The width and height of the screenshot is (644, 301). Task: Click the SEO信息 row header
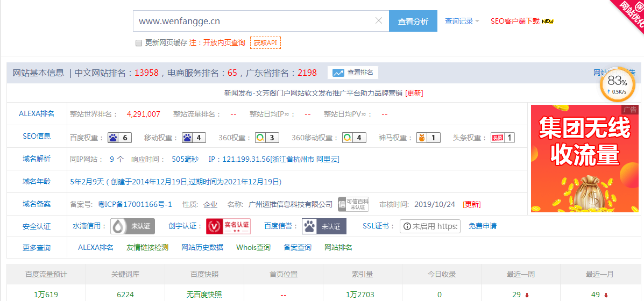pyautogui.click(x=37, y=137)
